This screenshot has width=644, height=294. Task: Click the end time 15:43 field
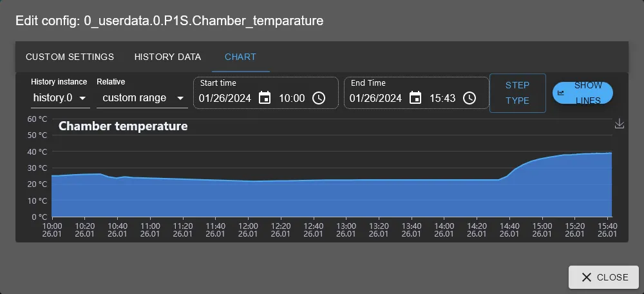(x=442, y=98)
